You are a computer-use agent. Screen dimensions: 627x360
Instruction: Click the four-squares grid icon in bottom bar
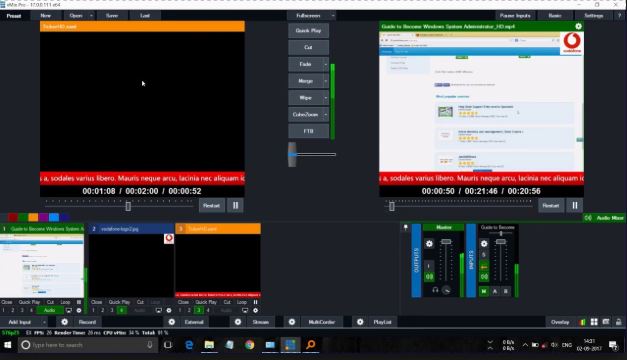click(594, 322)
